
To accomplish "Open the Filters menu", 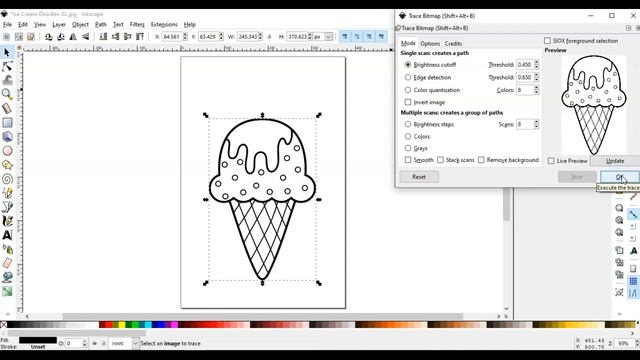I will click(137, 24).
